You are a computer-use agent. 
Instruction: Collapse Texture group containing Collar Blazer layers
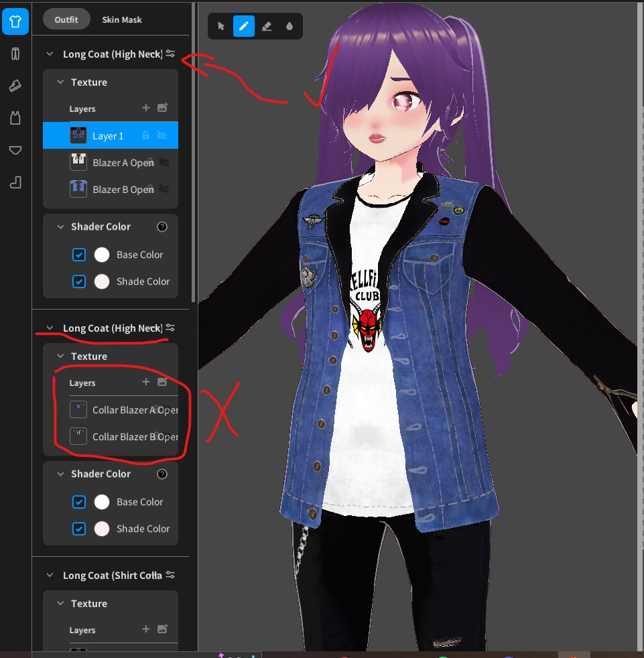click(60, 356)
